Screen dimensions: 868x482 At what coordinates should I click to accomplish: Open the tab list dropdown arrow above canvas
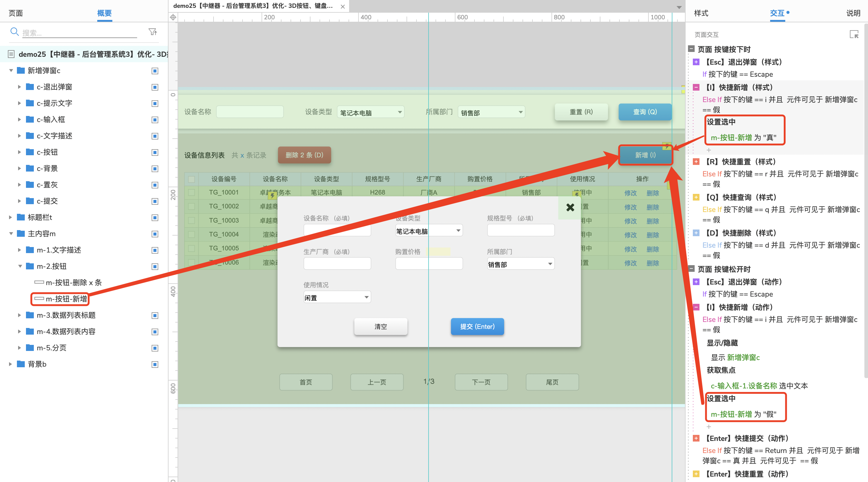click(679, 8)
